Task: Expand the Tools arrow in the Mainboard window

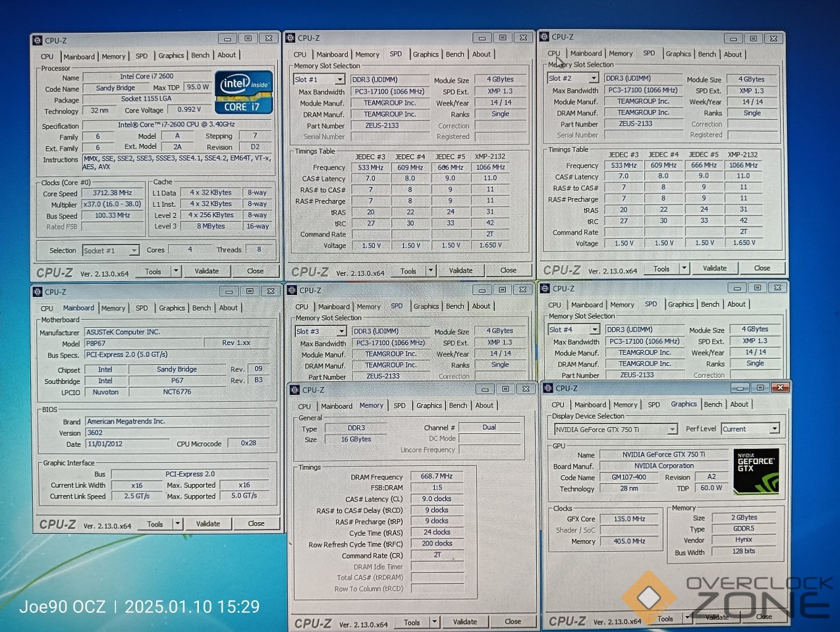Action: (x=177, y=524)
